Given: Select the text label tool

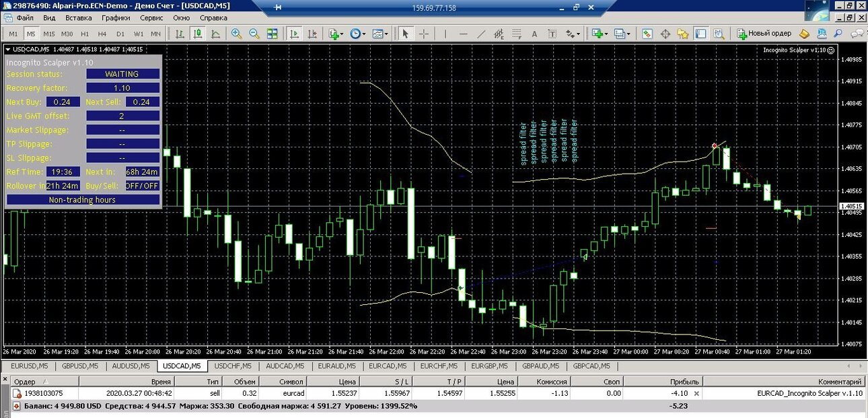Looking at the screenshot, I should click(552, 34).
